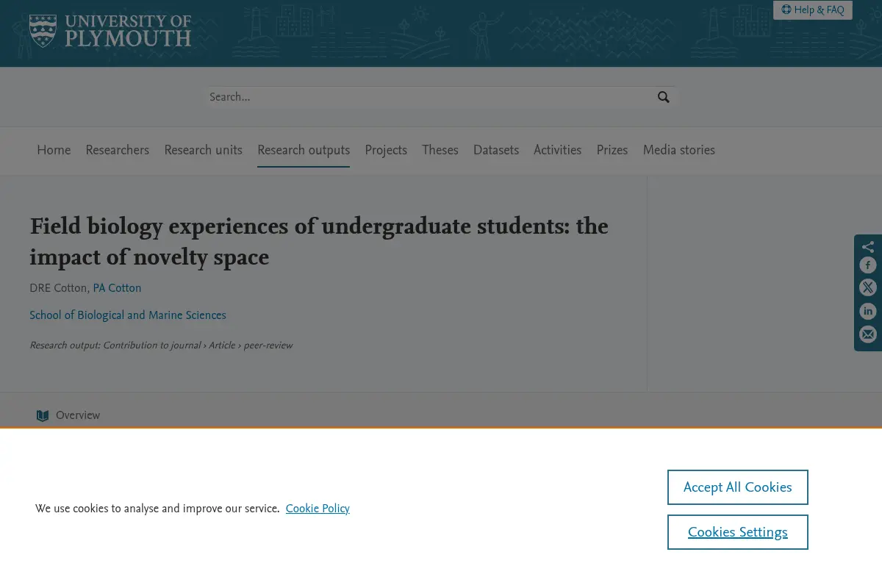Click the 'peer-review' text
The width and height of the screenshot is (882, 588).
point(268,345)
